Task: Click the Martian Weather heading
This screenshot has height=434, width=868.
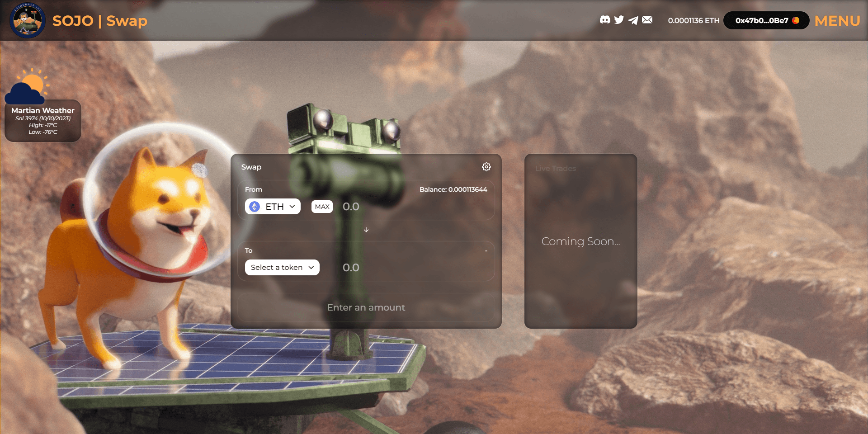Action: tap(43, 110)
